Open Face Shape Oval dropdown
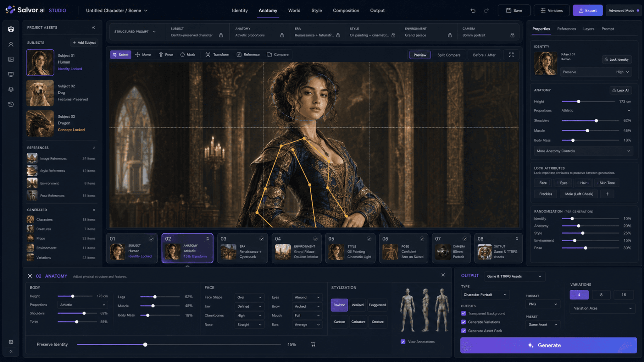The height and width of the screenshot is (362, 644). tap(249, 297)
